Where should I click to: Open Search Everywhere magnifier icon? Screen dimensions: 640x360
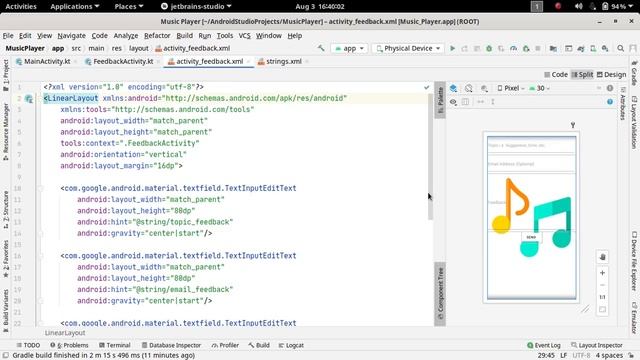620,48
